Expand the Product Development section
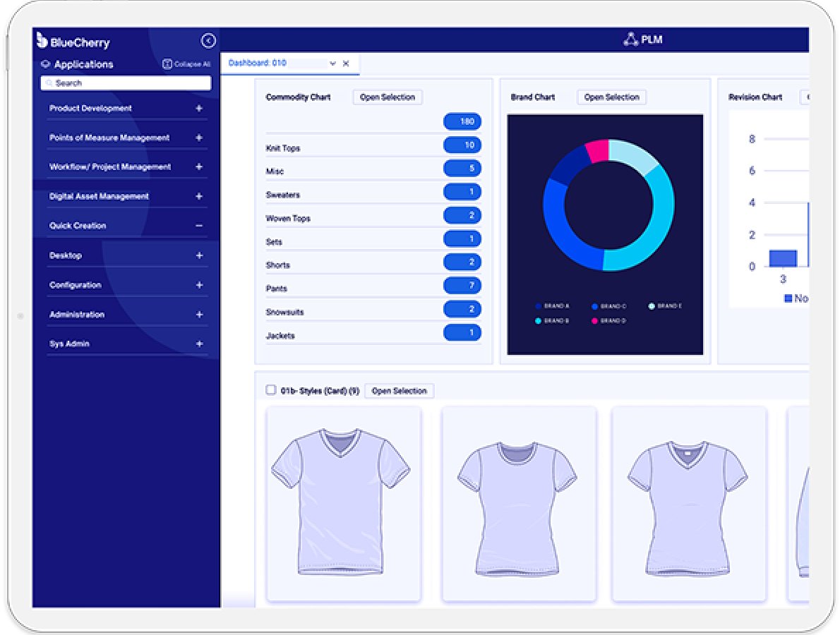The height and width of the screenshot is (635, 840). click(199, 109)
